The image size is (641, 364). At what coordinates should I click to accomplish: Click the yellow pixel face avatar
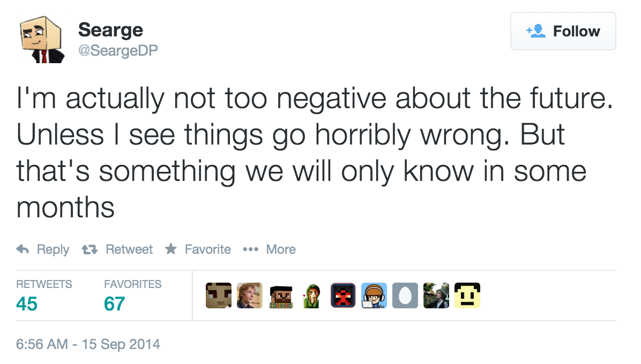pos(467,295)
